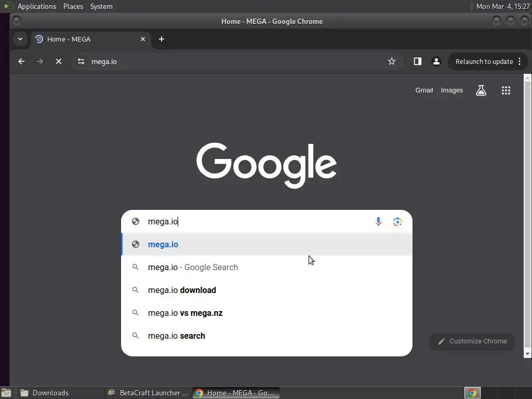532x399 pixels.
Task: Click show desktop icon in bottom panel
Action: coord(6,393)
